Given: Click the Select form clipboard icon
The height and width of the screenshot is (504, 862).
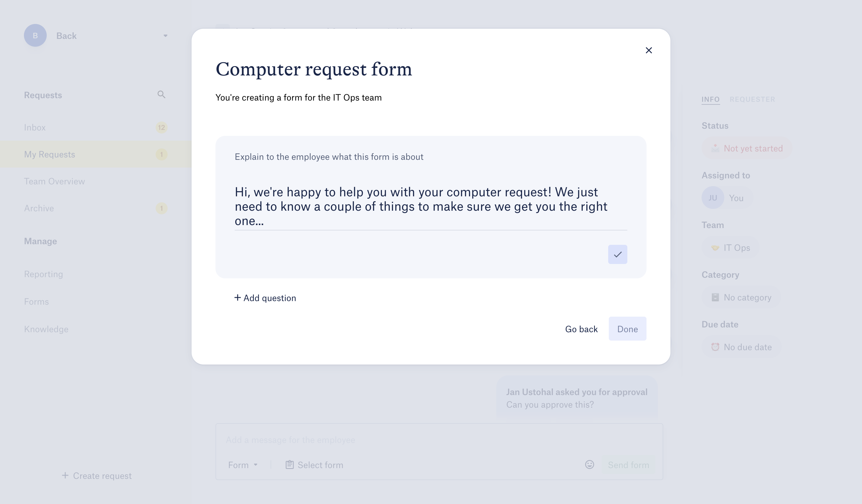Looking at the screenshot, I should pos(289,465).
